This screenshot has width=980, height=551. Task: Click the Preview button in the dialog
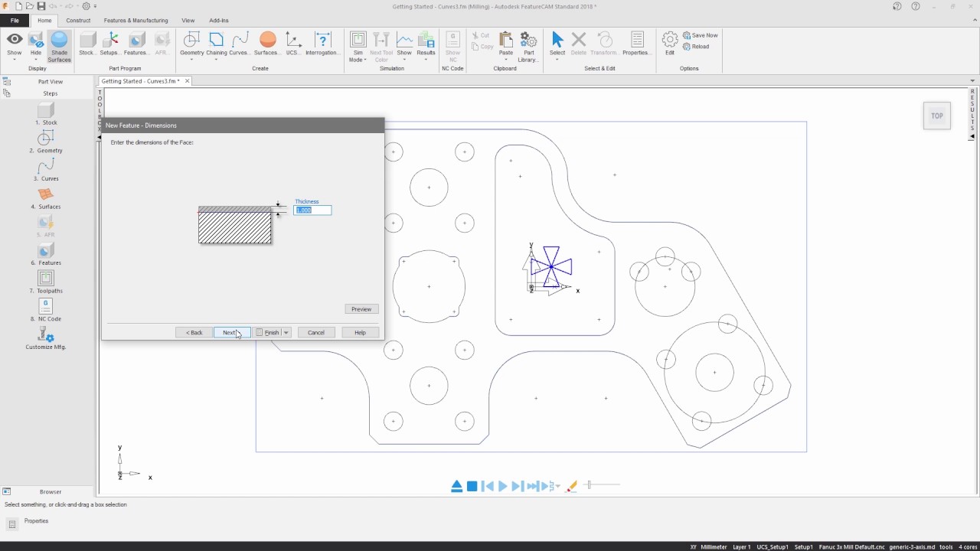pos(361,309)
